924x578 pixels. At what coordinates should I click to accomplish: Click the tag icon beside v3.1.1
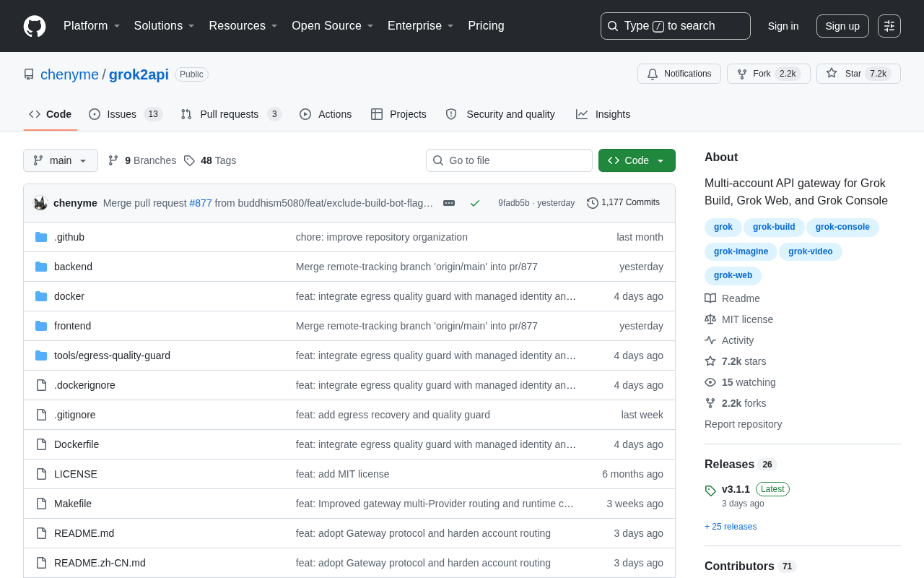(710, 491)
